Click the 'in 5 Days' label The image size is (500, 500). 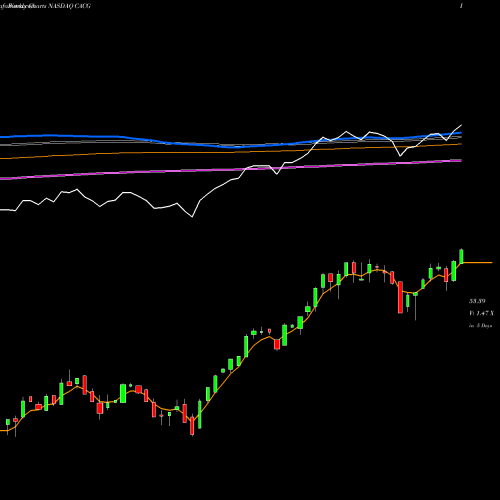tap(480, 325)
